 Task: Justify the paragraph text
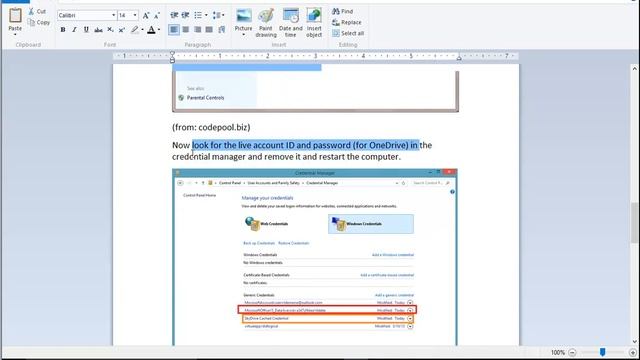point(209,29)
